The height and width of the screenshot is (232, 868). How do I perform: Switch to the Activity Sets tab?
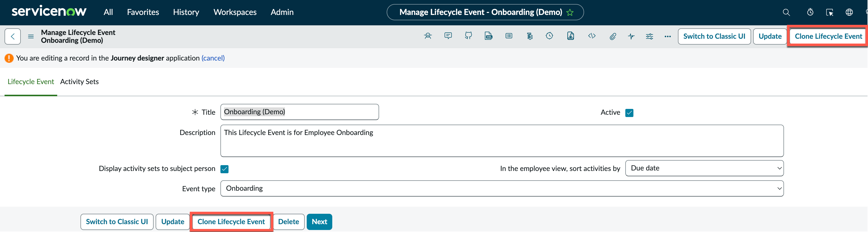click(x=79, y=82)
